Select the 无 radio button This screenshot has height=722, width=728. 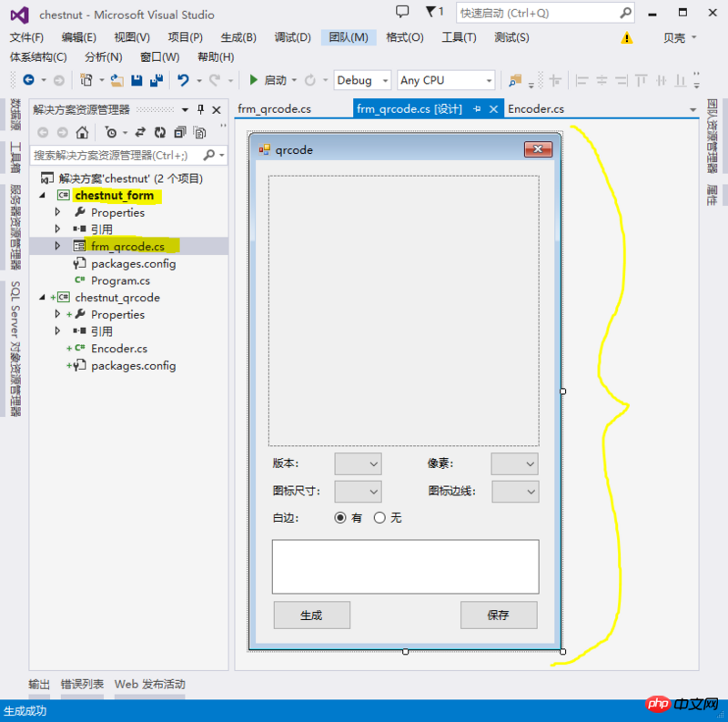(380, 517)
